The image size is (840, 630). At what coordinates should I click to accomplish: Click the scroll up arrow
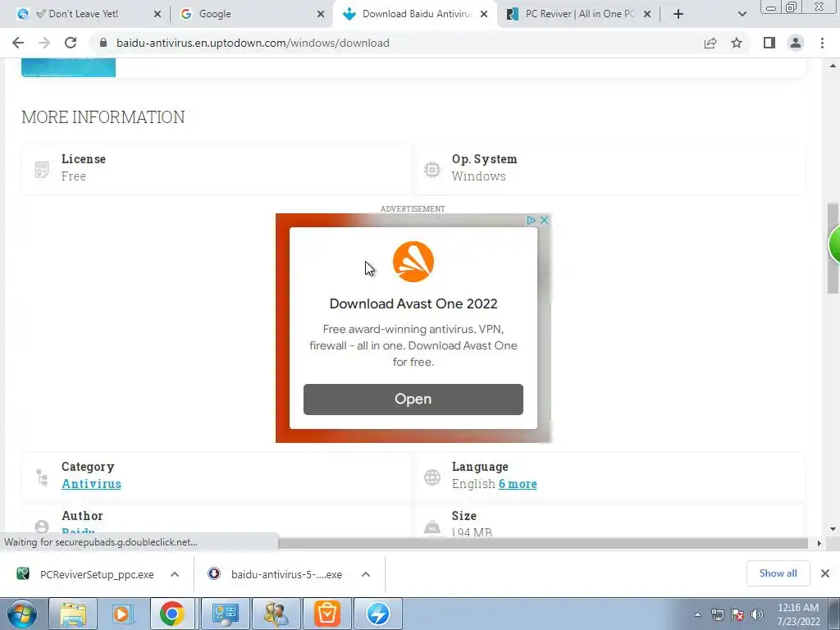(x=833, y=66)
